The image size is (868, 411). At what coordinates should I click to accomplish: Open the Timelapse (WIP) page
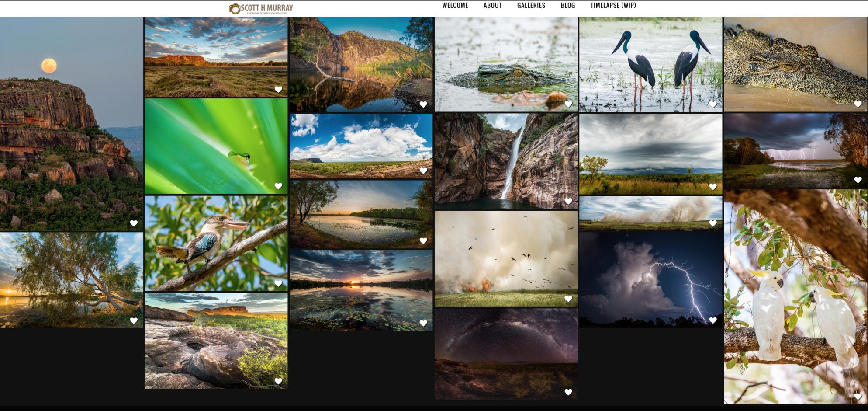[x=613, y=6]
